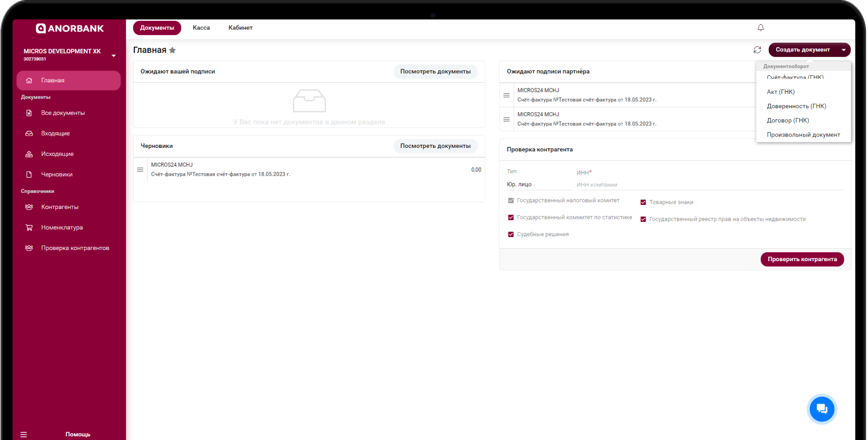Open the row menu of second partner invoice
The height and width of the screenshot is (440, 868).
[506, 120]
